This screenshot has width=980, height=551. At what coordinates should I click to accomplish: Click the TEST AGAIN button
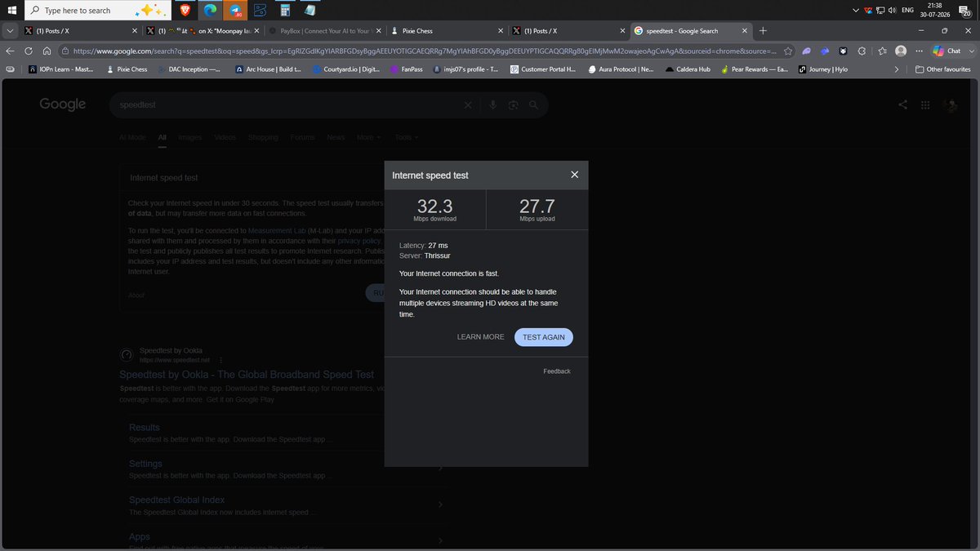click(544, 337)
